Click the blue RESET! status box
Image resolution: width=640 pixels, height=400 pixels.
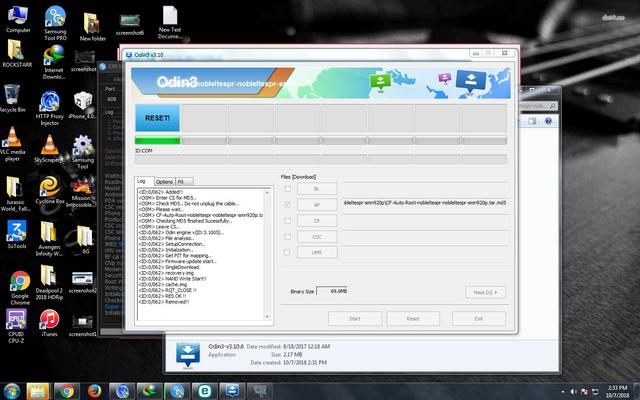157,118
